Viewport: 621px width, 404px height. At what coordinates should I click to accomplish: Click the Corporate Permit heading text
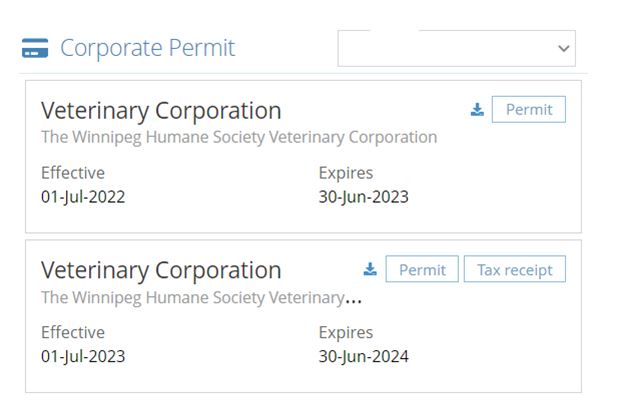coord(147,48)
